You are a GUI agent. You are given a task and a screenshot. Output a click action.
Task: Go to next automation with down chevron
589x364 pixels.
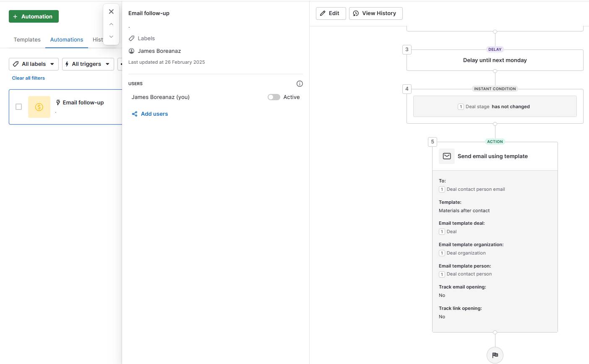(111, 36)
